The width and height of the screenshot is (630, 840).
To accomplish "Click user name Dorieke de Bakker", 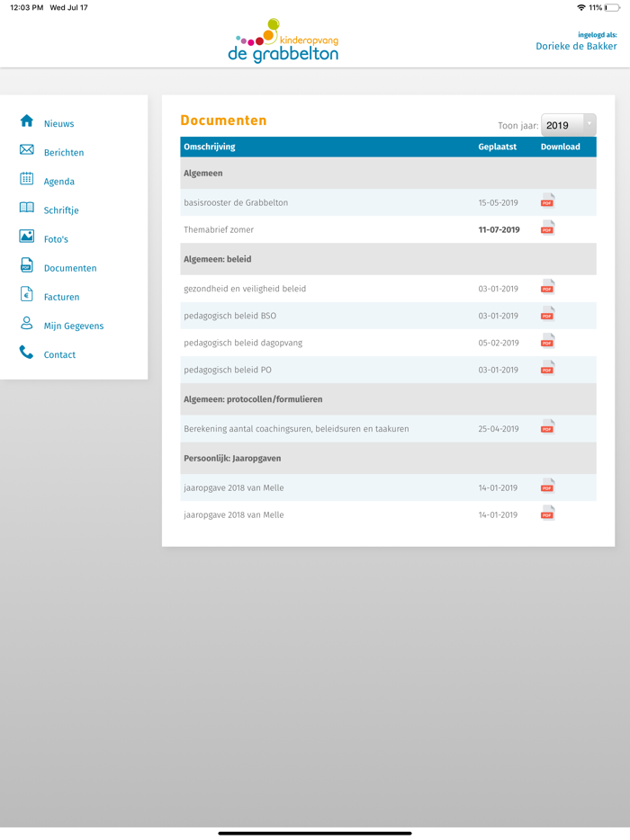I will [x=576, y=46].
